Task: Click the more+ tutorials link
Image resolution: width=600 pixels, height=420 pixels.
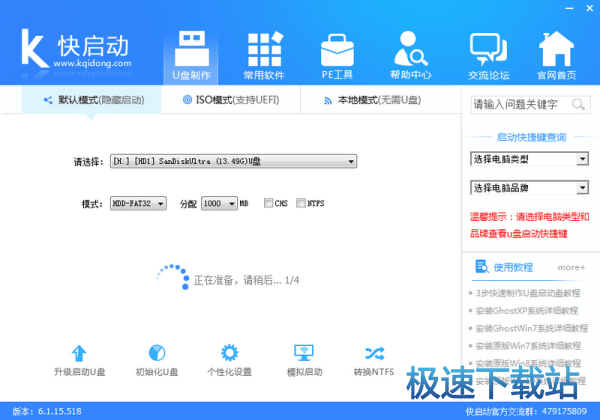Action: (x=571, y=267)
